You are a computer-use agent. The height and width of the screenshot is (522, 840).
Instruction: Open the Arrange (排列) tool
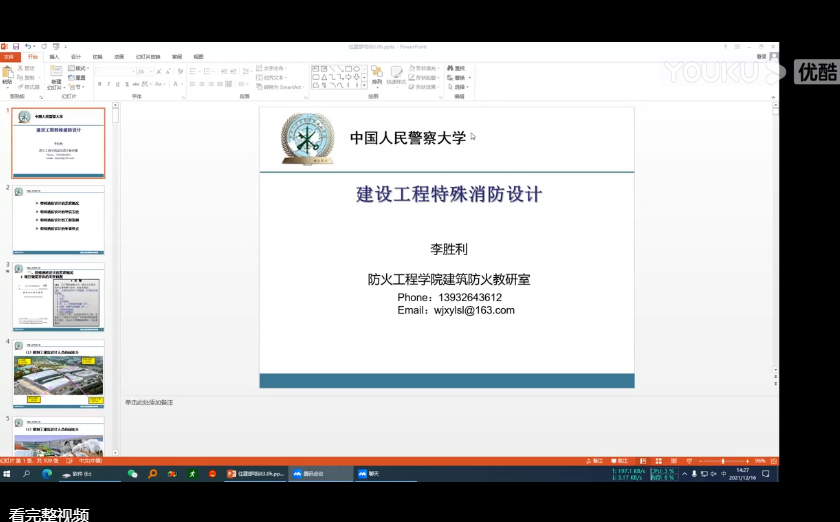click(x=377, y=76)
